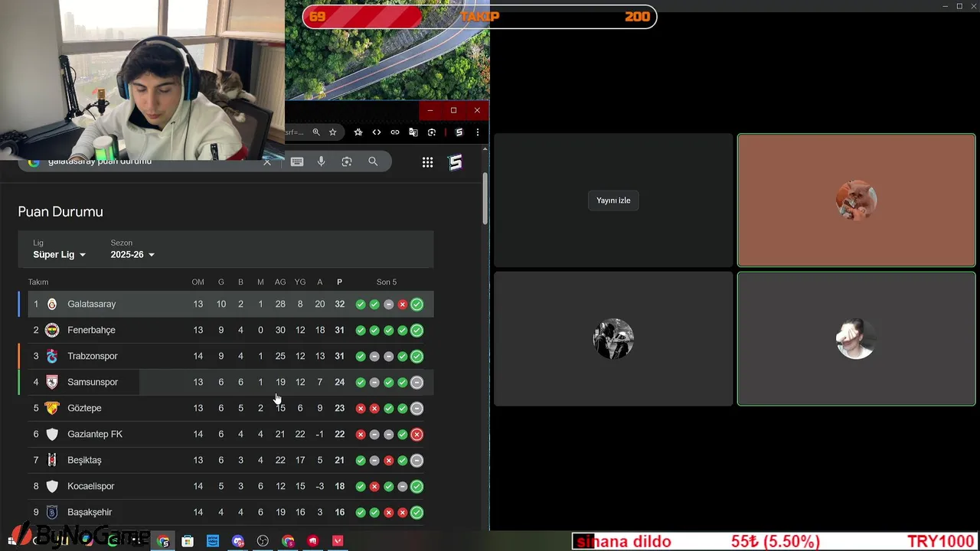Expand the Sezon 2025-26 dropdown
Image resolution: width=980 pixels, height=551 pixels.
(132, 249)
